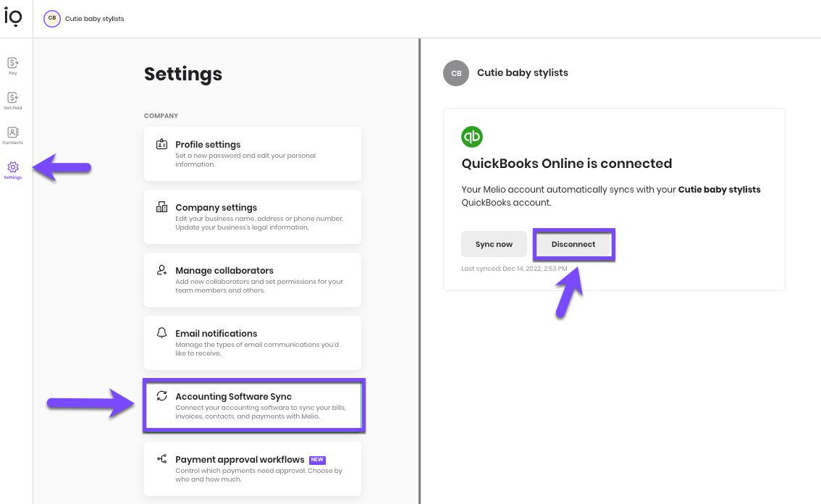
Task: Click 'Edit your business name' description text
Action: click(259, 222)
